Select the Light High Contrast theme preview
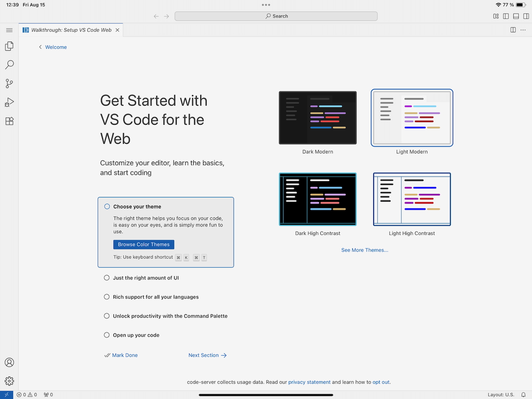This screenshot has width=532, height=399. tap(412, 199)
